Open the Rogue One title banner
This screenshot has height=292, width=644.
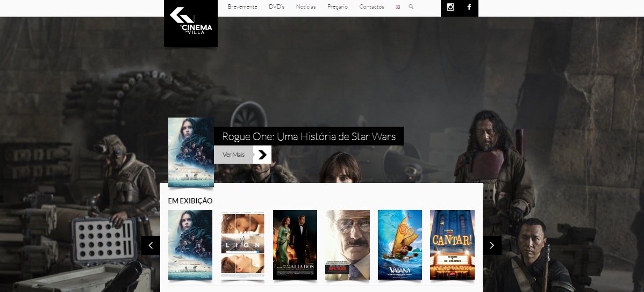[x=309, y=136]
